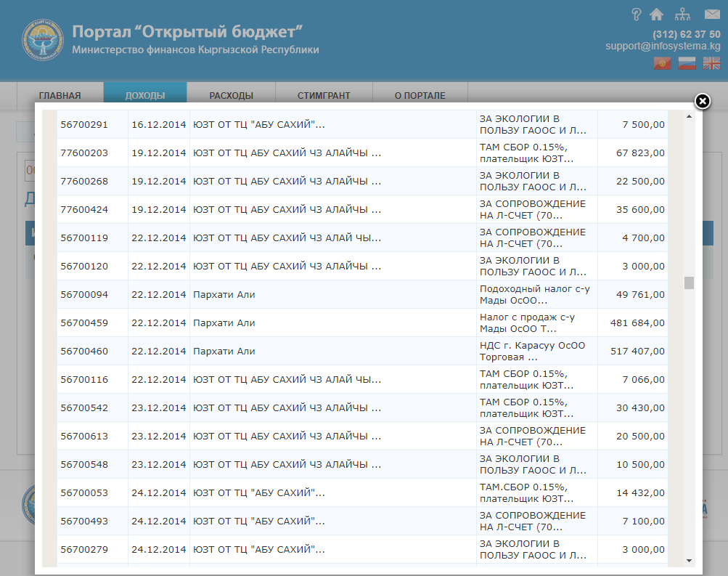Select row 56700460 with amount 517 407,00

363,352
